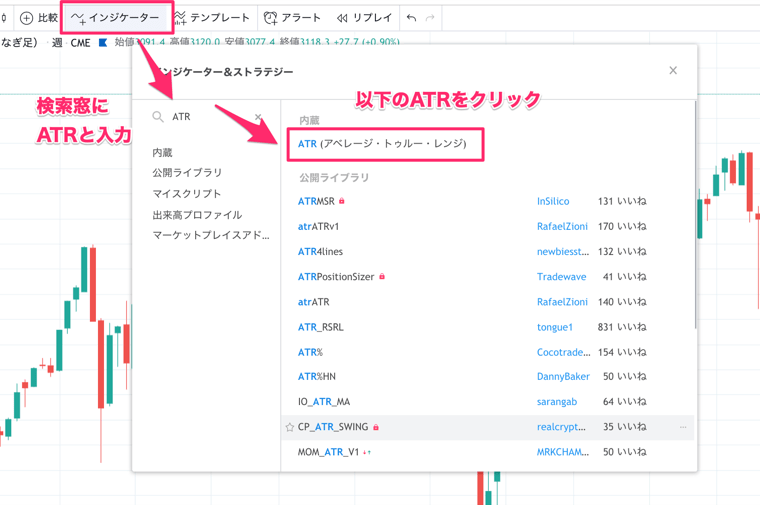Click the lock icon beside ATRMSR
The width and height of the screenshot is (760, 505).
click(342, 201)
